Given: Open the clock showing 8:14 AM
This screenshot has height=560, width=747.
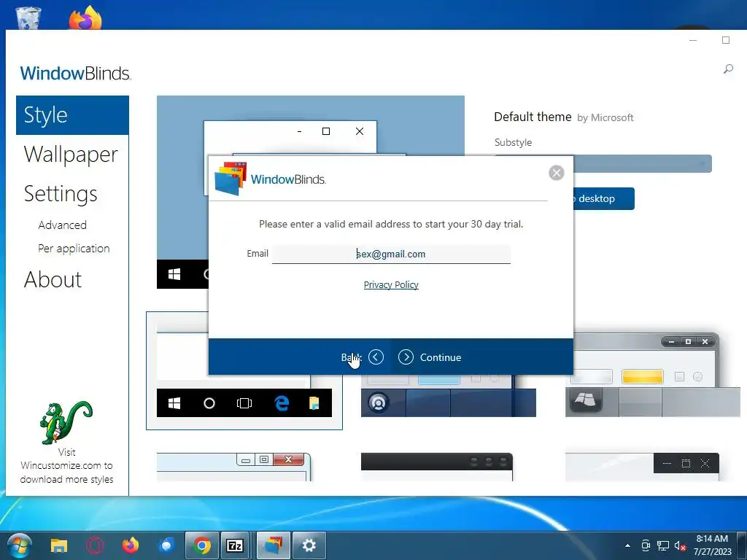Looking at the screenshot, I should tap(712, 545).
